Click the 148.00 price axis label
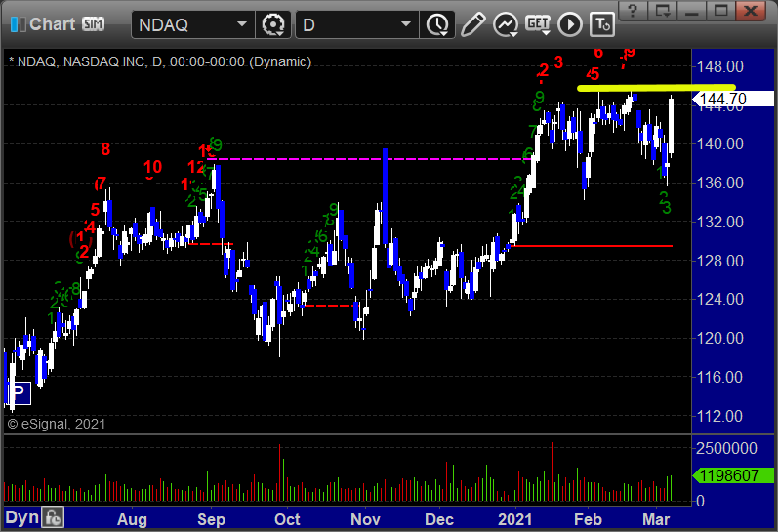The width and height of the screenshot is (778, 532). (x=720, y=66)
